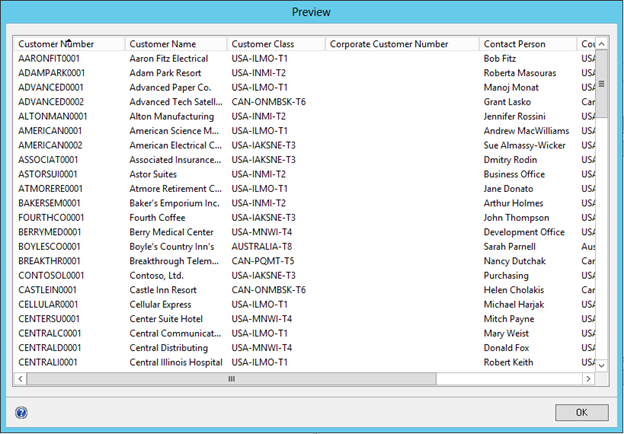The height and width of the screenshot is (434, 624).
Task: Choose BREAKTHR0001 customer number
Action: (49, 261)
